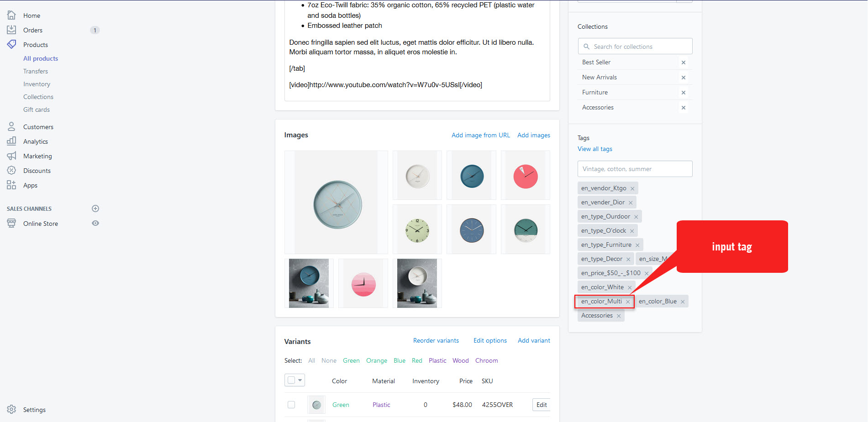Select Orange color variants filter

point(377,360)
